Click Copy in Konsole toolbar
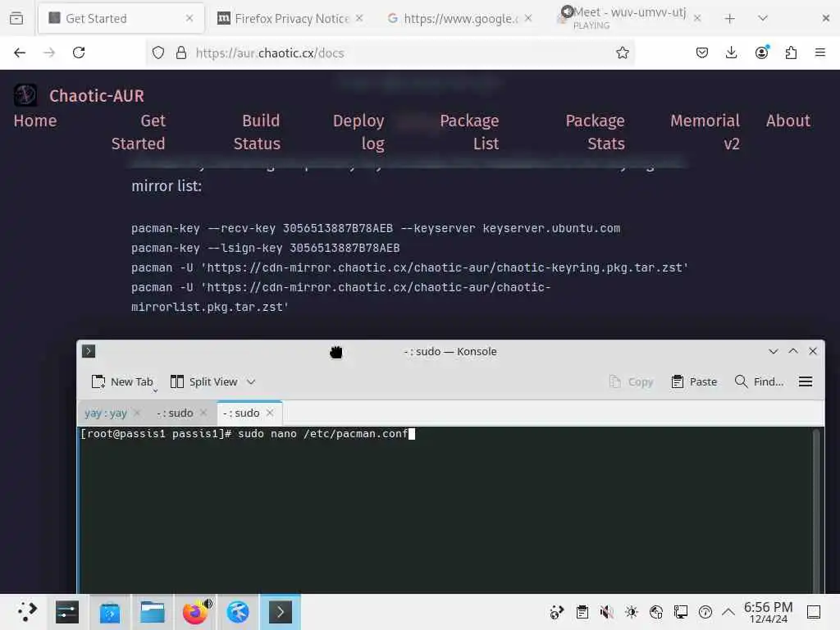840x630 pixels. 631,382
